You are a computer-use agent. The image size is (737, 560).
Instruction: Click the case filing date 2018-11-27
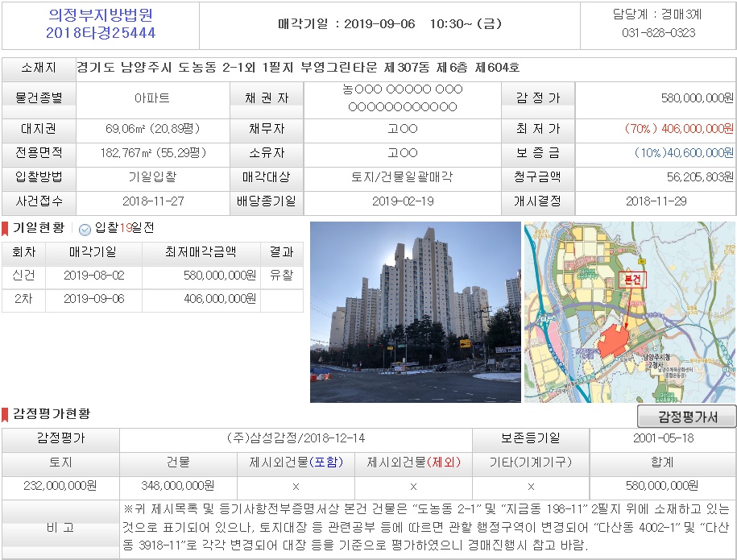[x=153, y=201]
